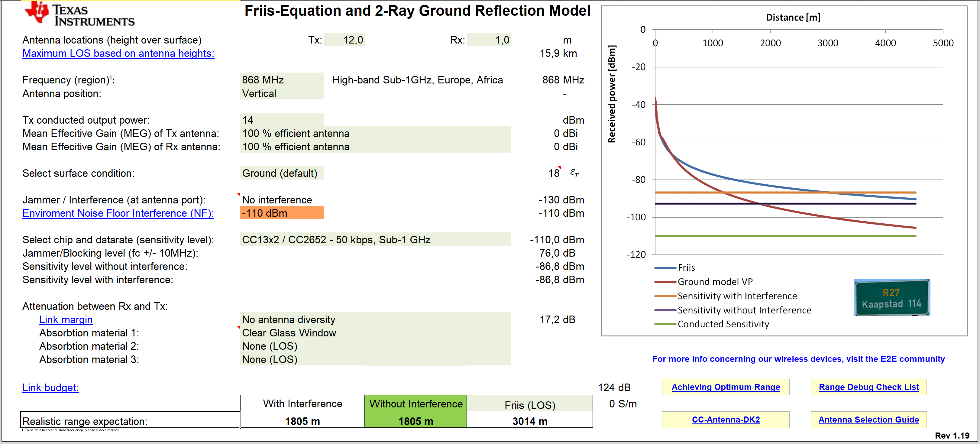Select Tx conducted output power value 14
This screenshot has height=444, width=980.
coord(282,120)
